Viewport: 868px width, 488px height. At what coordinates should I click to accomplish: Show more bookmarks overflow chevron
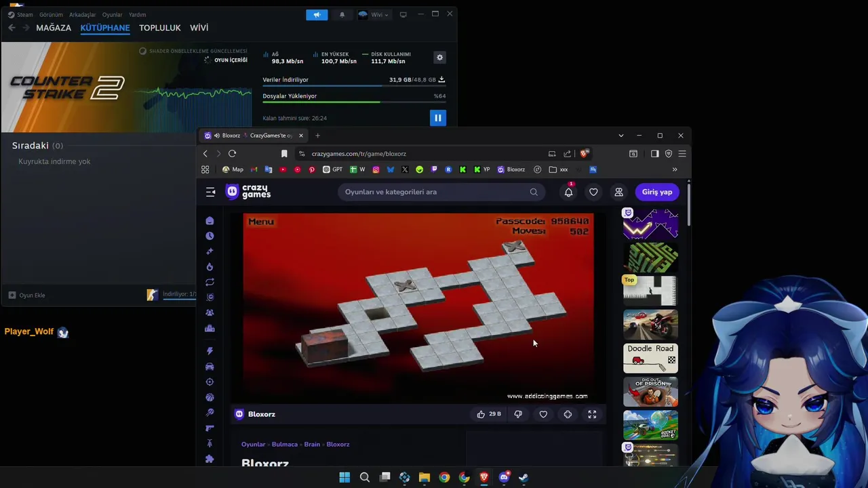click(x=675, y=169)
